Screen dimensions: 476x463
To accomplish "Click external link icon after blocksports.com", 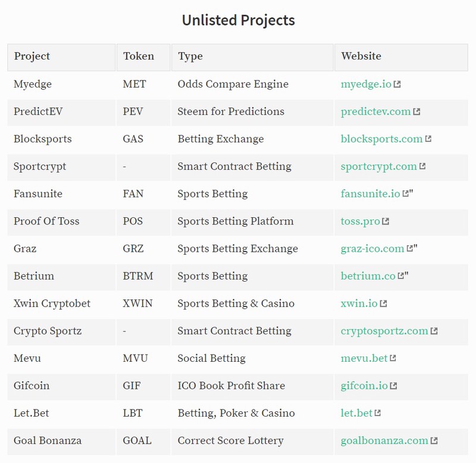I will 428,139.
